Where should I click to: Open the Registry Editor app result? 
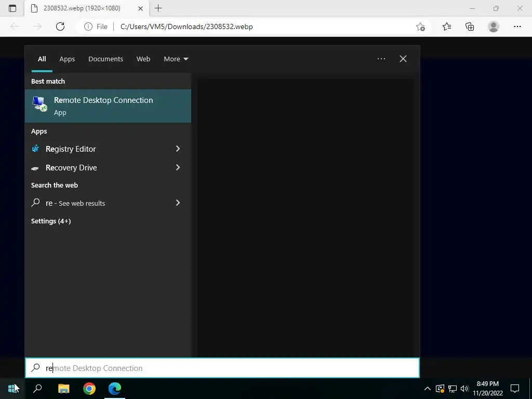tap(71, 149)
